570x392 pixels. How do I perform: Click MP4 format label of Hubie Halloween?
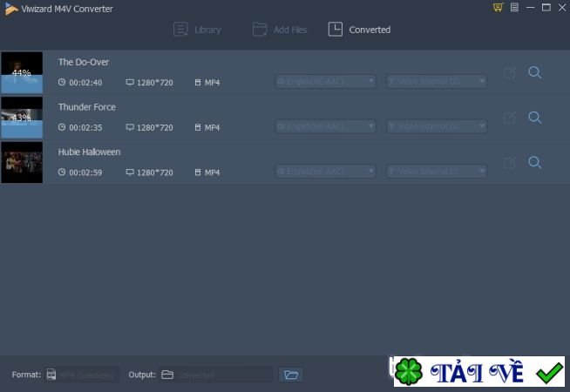coord(212,172)
